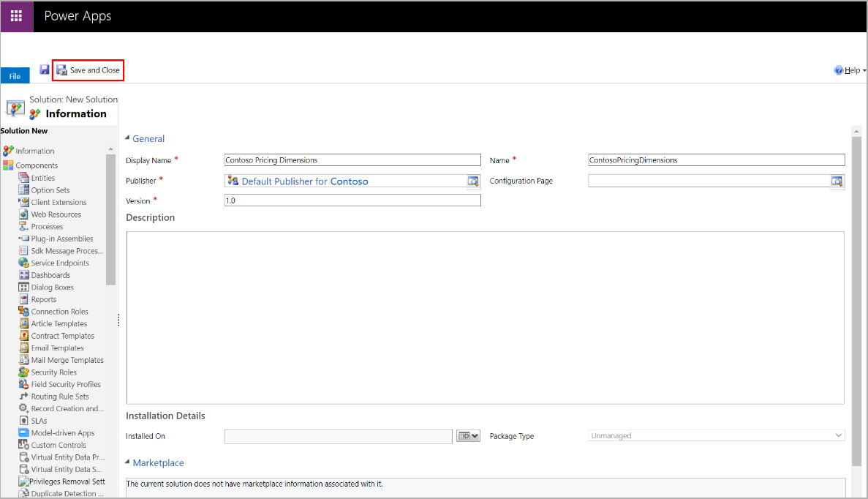
Task: Click the Contract Templates icon
Action: 24,336
